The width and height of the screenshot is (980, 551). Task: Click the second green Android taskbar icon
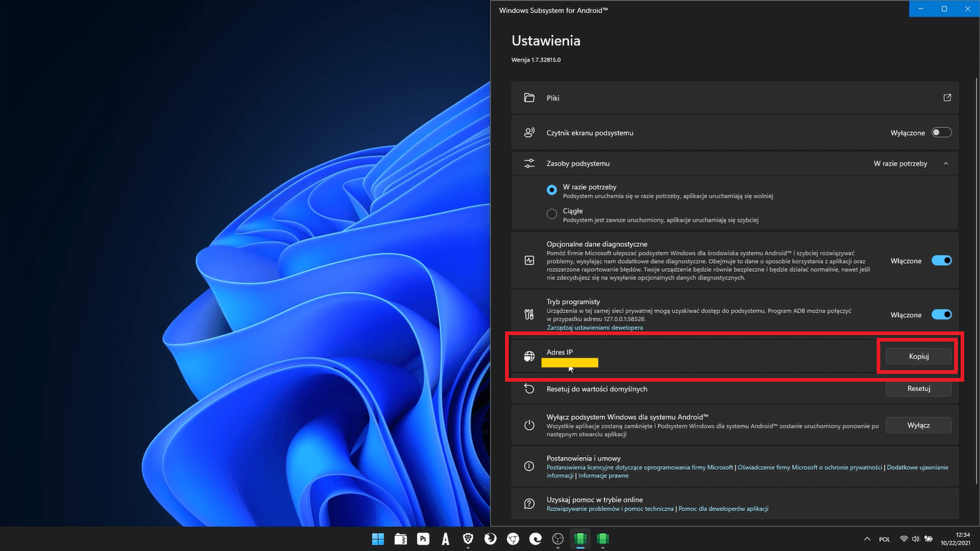click(x=603, y=539)
